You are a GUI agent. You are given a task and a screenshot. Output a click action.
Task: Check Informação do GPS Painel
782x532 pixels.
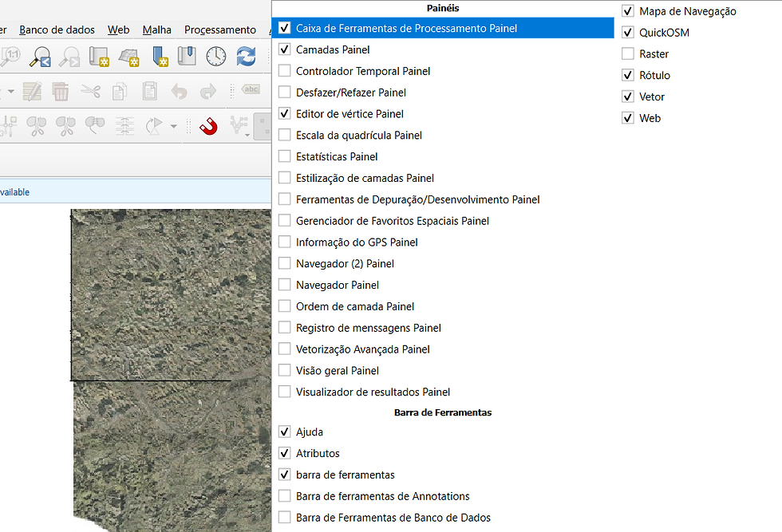[x=284, y=242]
